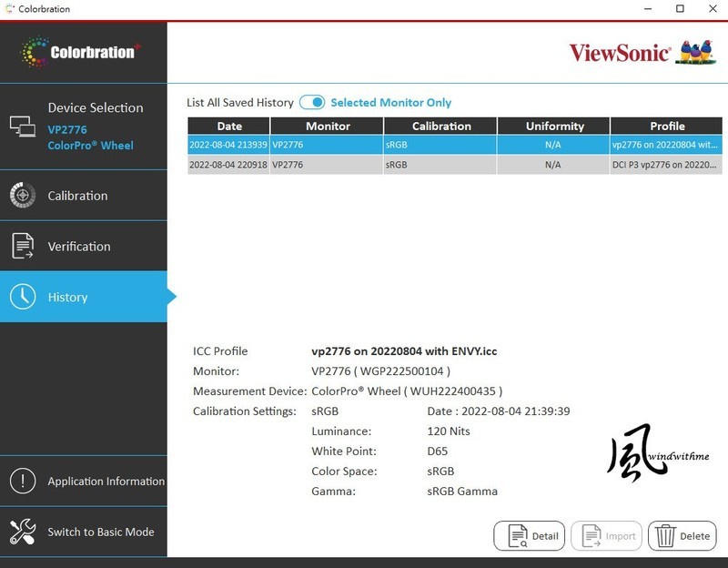
Task: Click the Delete trash icon
Action: [665, 536]
